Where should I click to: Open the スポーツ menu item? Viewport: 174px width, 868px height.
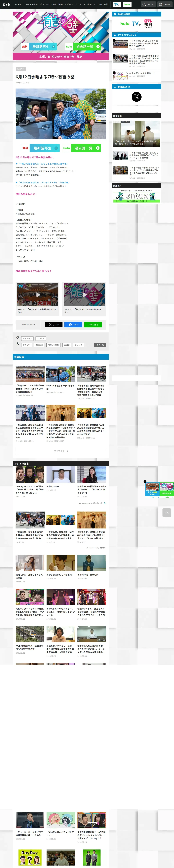(69, 4)
